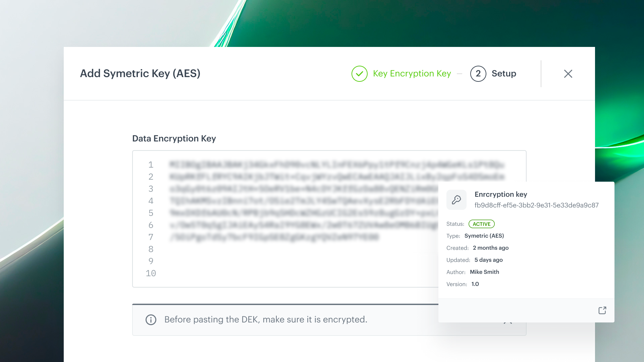
Task: Toggle the Key Encryption Key completed step
Action: [x=412, y=73]
